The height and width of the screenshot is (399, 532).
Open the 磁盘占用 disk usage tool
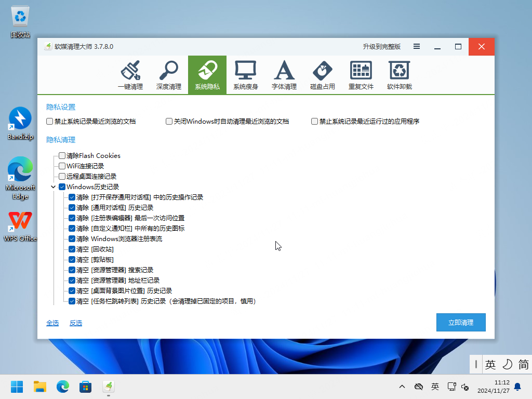322,75
